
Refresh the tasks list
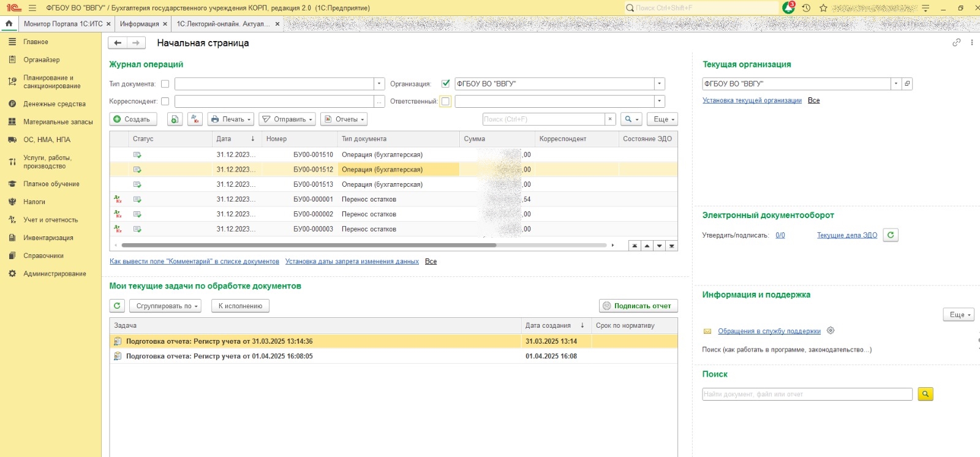(117, 306)
